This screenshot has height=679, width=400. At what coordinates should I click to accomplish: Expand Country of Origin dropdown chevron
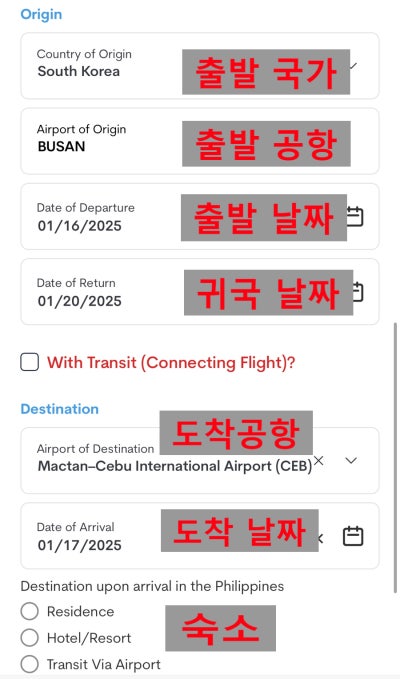[353, 66]
